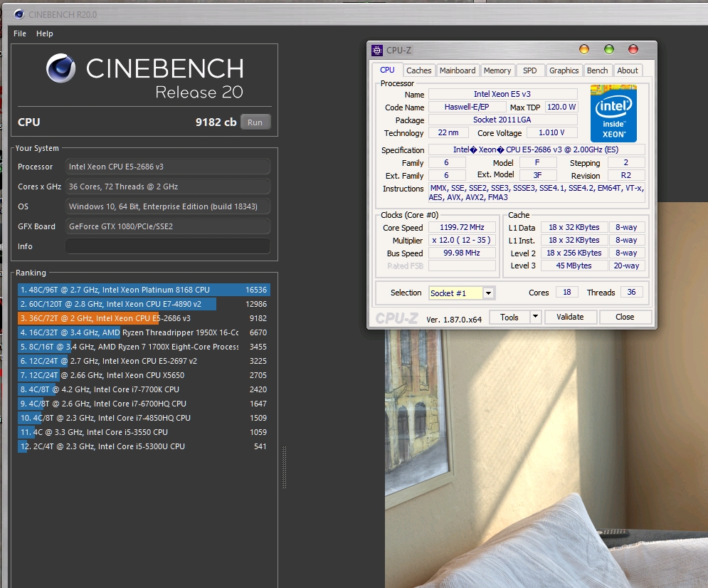Switch to the Caches tab in CPU-Z
Viewport: 708px width, 588px height.
coord(418,70)
